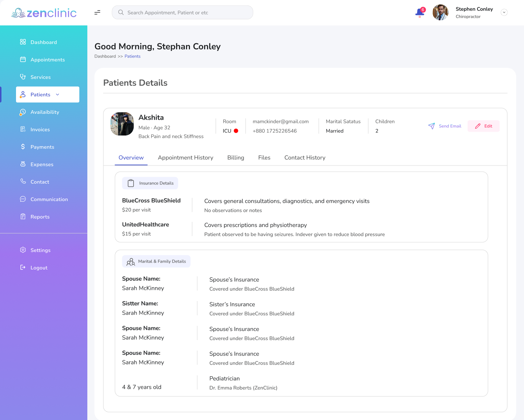The height and width of the screenshot is (420, 524).
Task: Open the user profile dropdown arrow
Action: pos(504,12)
